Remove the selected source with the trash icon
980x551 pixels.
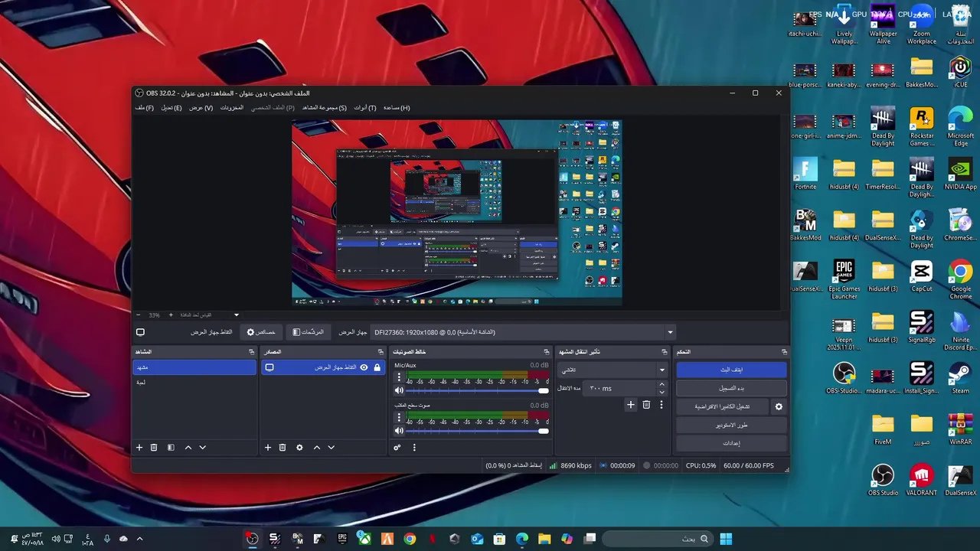click(x=283, y=448)
